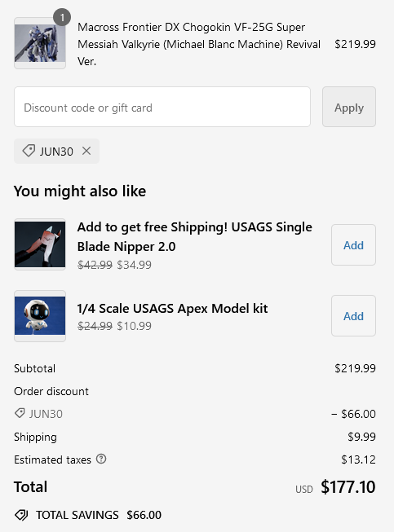
Task: Open the Single Blade Nipper thumbnail
Action: [40, 244]
